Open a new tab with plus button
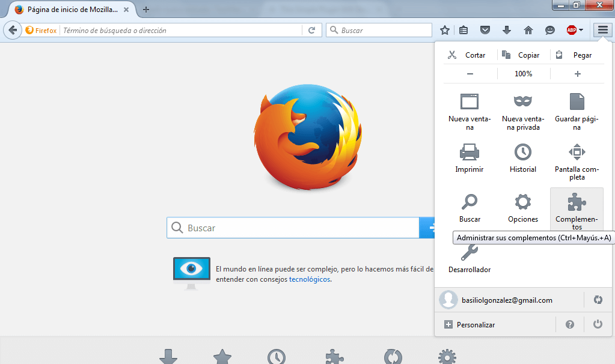The image size is (615, 364). click(x=146, y=10)
